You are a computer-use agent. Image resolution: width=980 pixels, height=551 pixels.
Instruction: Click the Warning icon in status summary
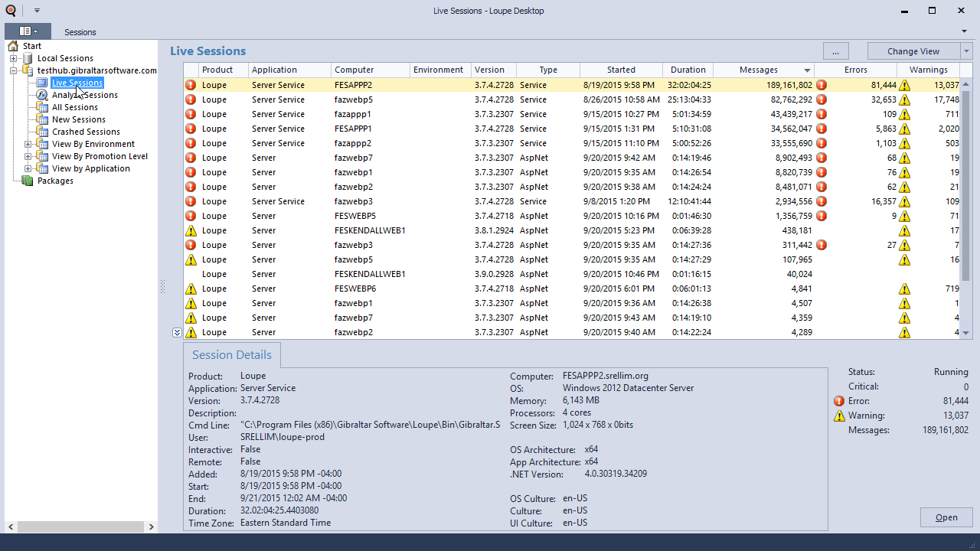point(839,416)
